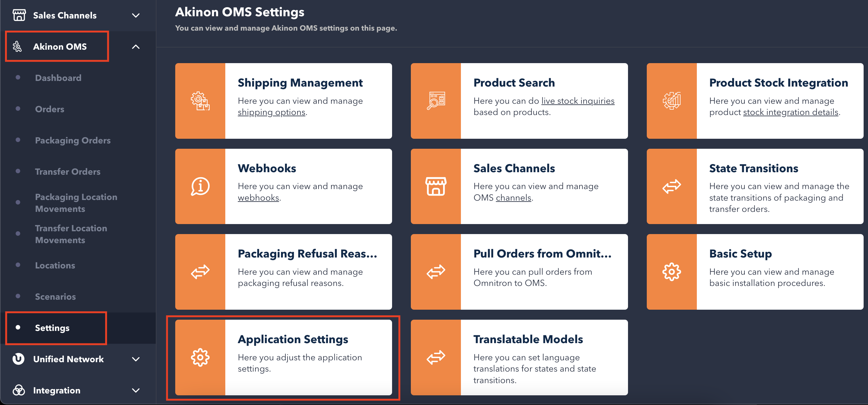Collapse the Akinon OMS sidebar section
The image size is (868, 405).
pos(135,47)
